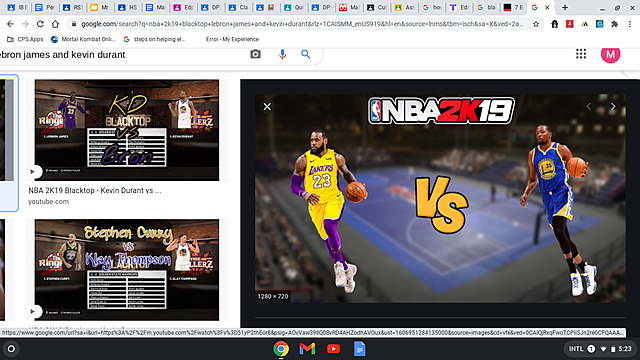
Task: Open 'steps on helping el...' bookmark
Action: point(154,39)
